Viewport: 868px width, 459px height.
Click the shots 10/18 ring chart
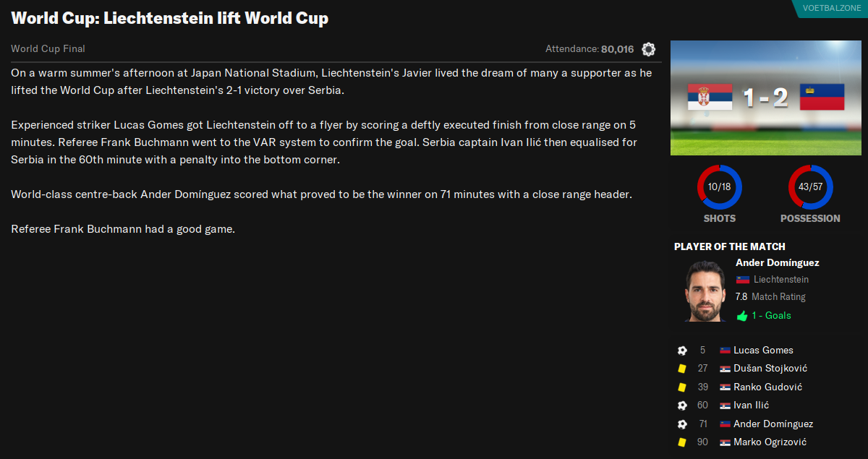pyautogui.click(x=720, y=187)
